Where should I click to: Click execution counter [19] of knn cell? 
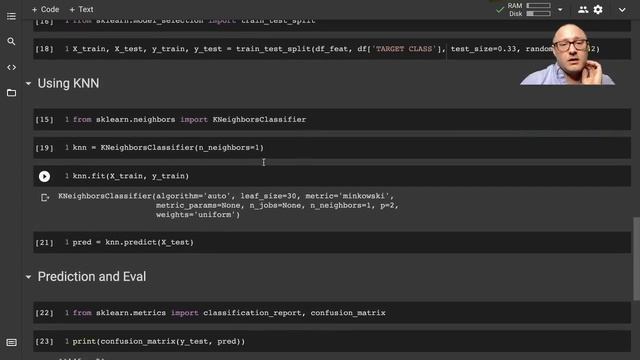tap(44, 148)
